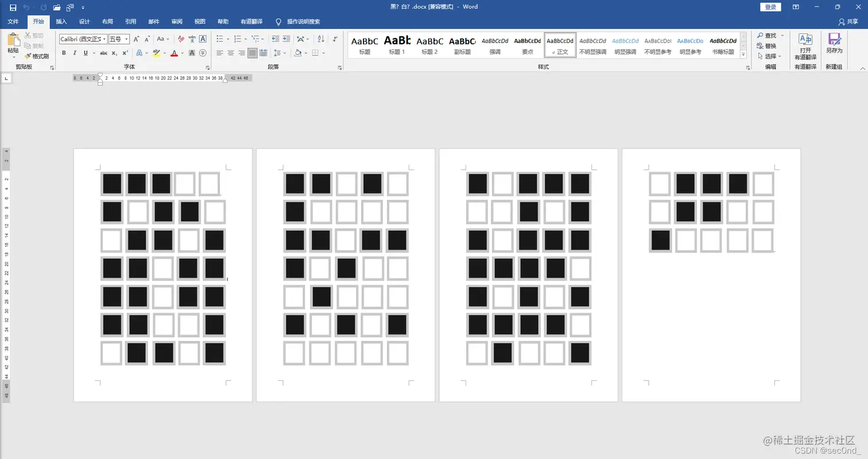Click Save As (另存为) icon
868x459 pixels.
click(x=834, y=44)
